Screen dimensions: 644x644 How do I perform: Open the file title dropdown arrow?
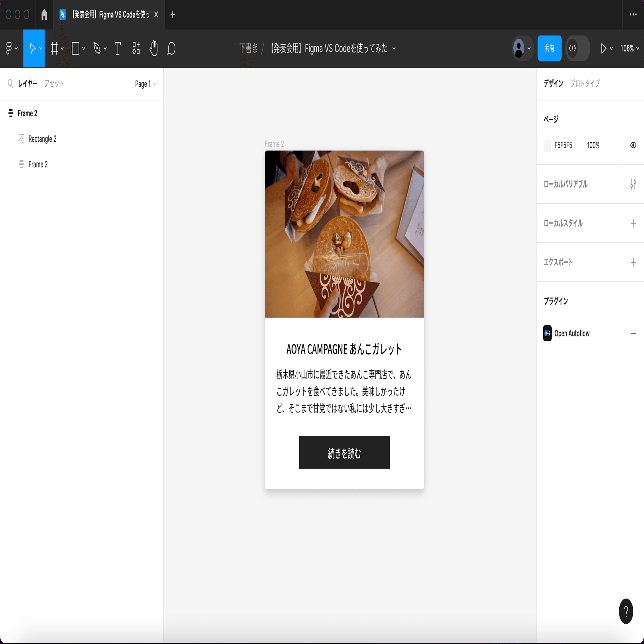pos(394,48)
